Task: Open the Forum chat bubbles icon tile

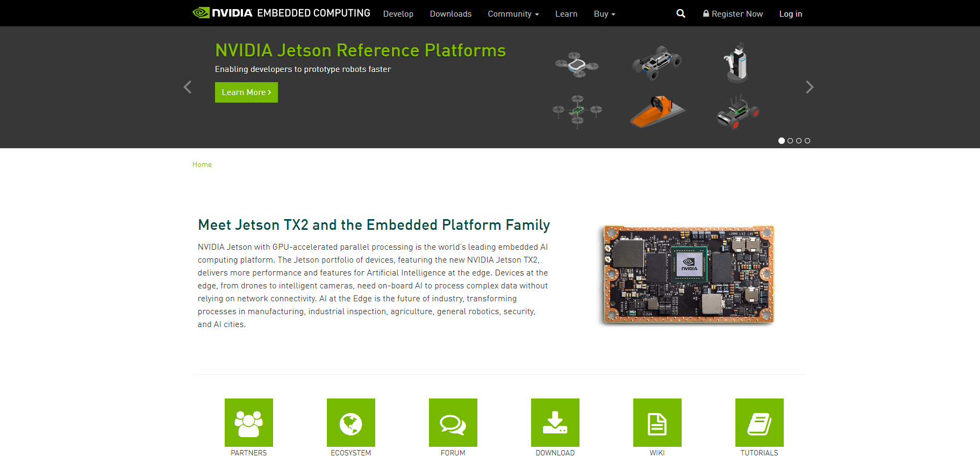Action: point(453,423)
